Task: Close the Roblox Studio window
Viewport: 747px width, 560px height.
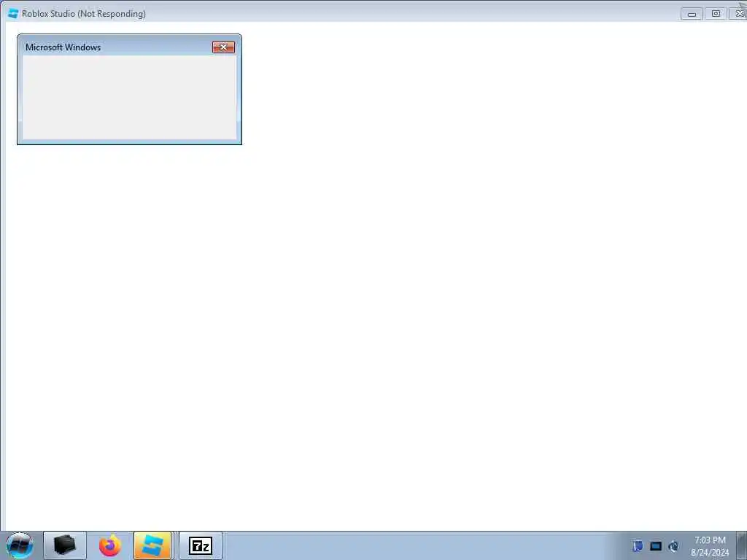Action: click(739, 14)
